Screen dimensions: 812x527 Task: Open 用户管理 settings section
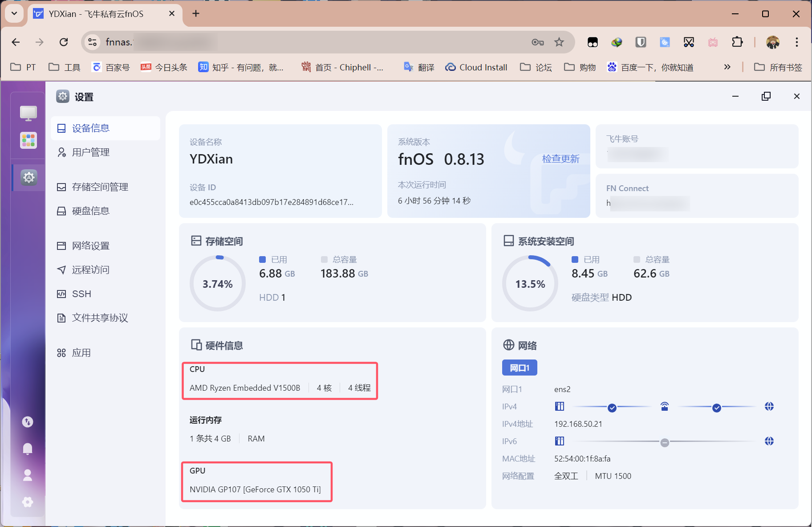click(106, 152)
